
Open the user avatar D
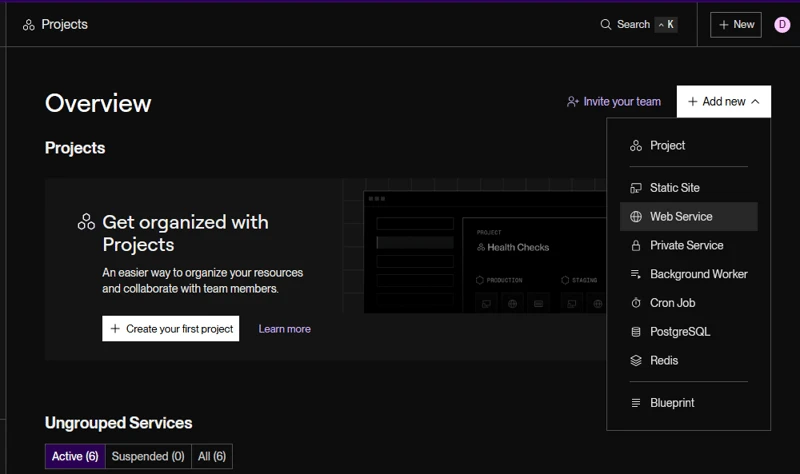(x=782, y=24)
